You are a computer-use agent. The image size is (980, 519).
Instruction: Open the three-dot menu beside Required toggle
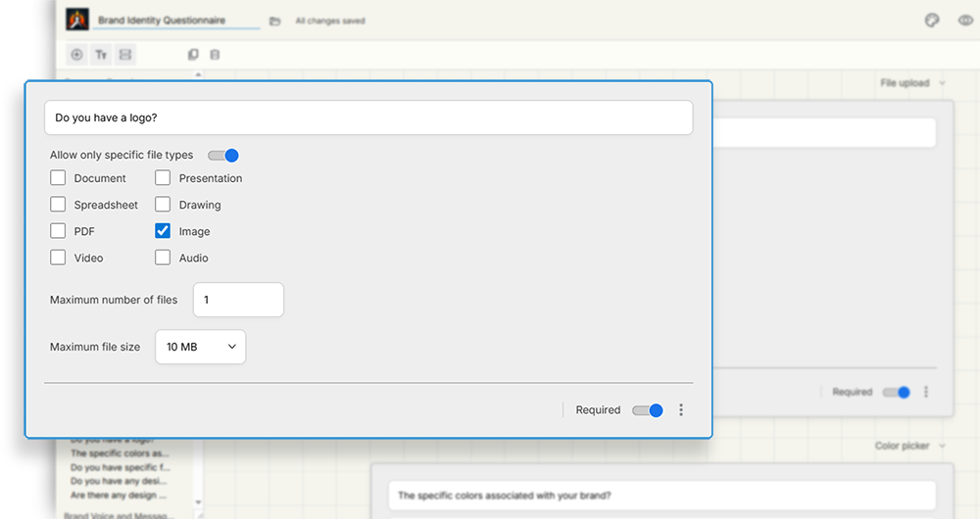[x=681, y=410]
